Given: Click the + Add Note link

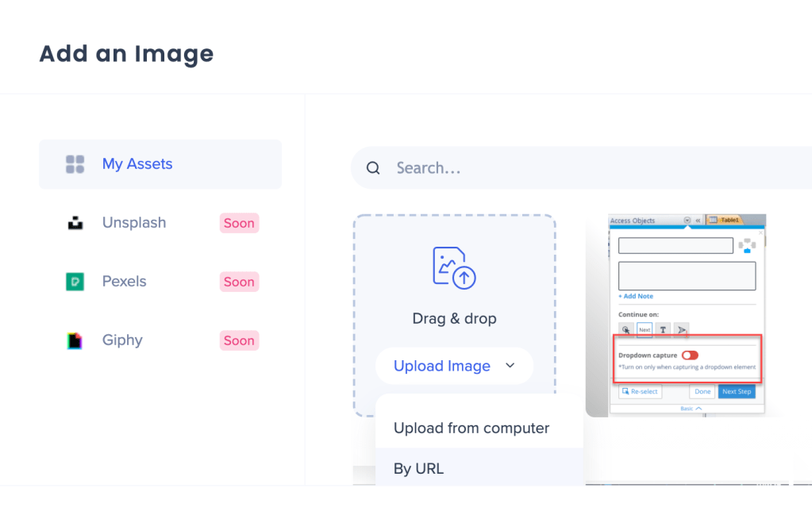Looking at the screenshot, I should tap(636, 296).
